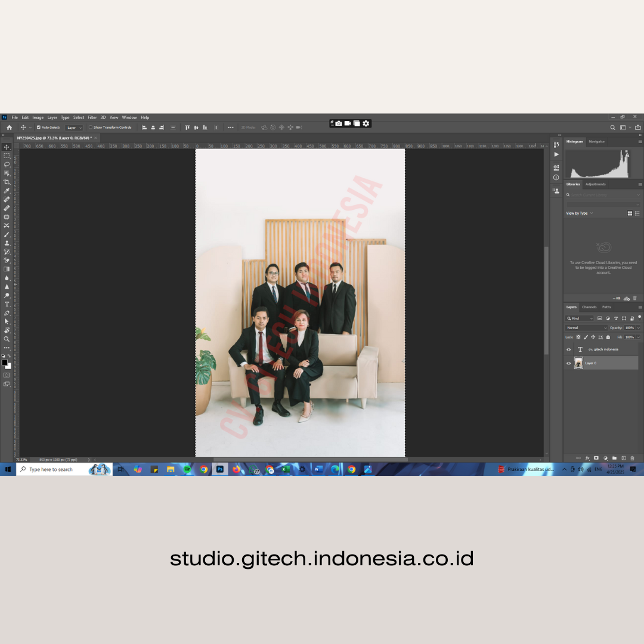Click the foreground color swatch
Image resolution: width=644 pixels, height=644 pixels.
tap(4, 363)
